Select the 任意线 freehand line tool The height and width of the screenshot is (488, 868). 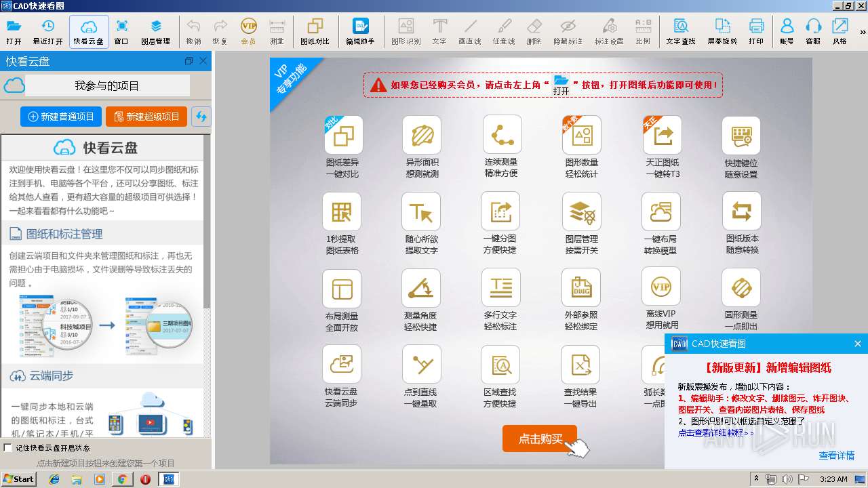(504, 31)
